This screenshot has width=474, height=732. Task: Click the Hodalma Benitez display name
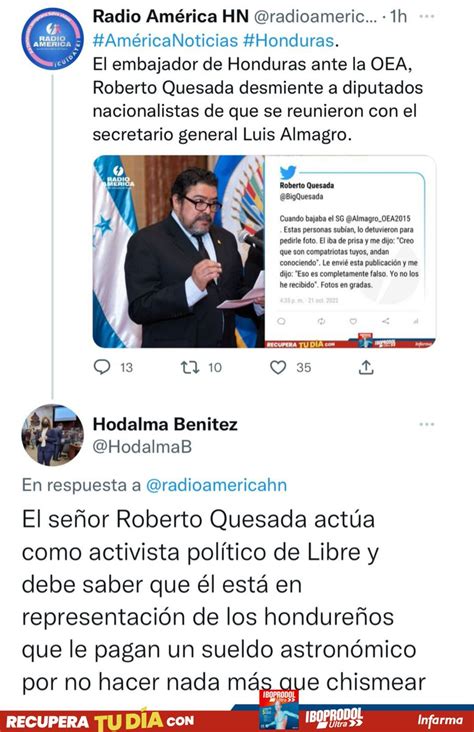[165, 424]
